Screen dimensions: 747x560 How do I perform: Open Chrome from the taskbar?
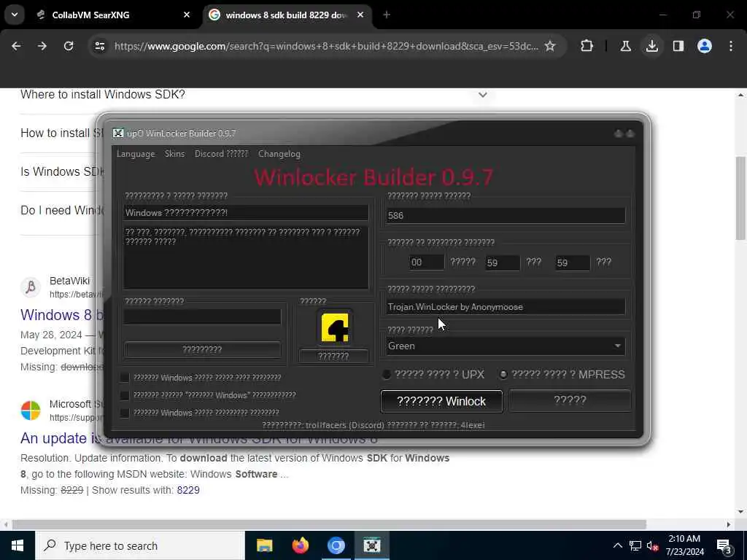[336, 545]
